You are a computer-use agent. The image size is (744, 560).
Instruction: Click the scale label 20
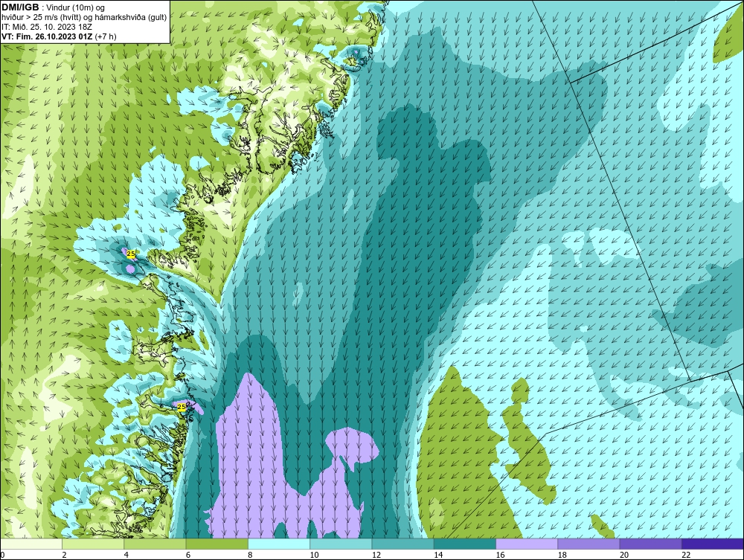[624, 556]
